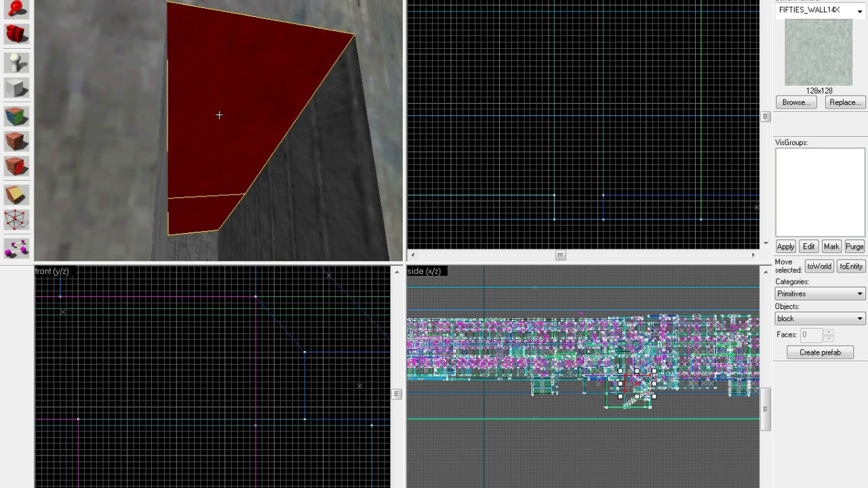Open the Toggle texture application tool
Viewport: 868px width, 488px height.
point(16,116)
